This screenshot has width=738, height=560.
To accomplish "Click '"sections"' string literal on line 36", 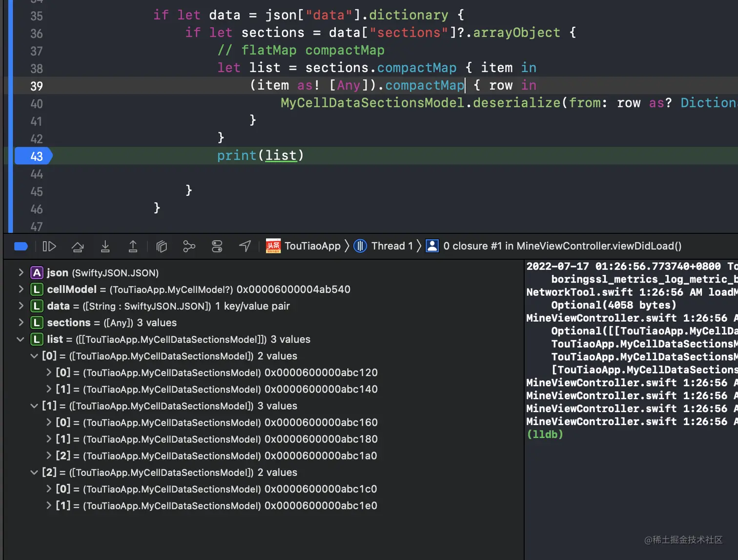I will pos(409,32).
